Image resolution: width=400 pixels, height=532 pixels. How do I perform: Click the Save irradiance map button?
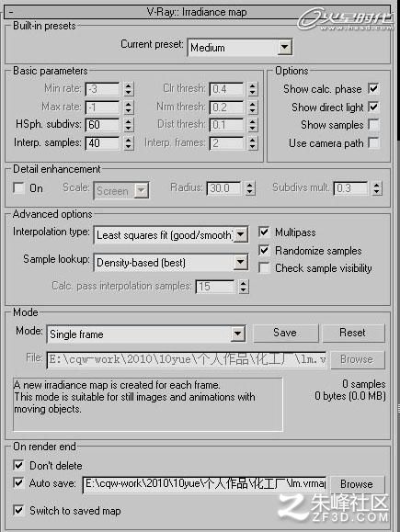(286, 333)
